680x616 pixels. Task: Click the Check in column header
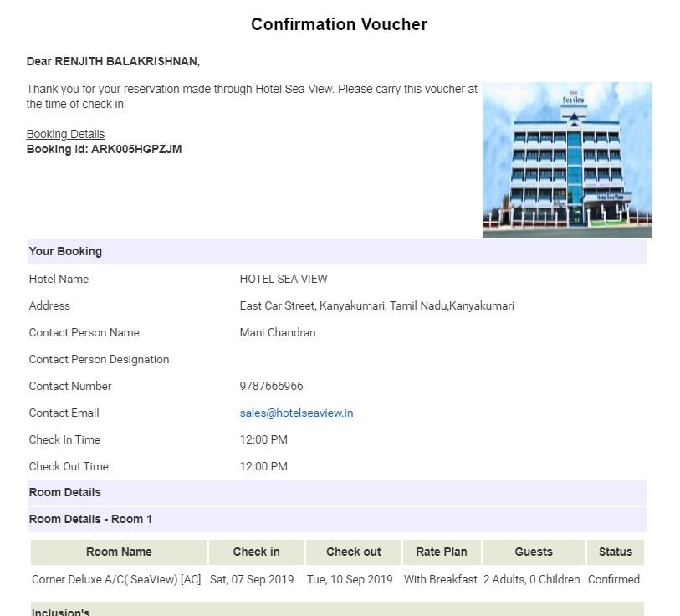point(256,552)
